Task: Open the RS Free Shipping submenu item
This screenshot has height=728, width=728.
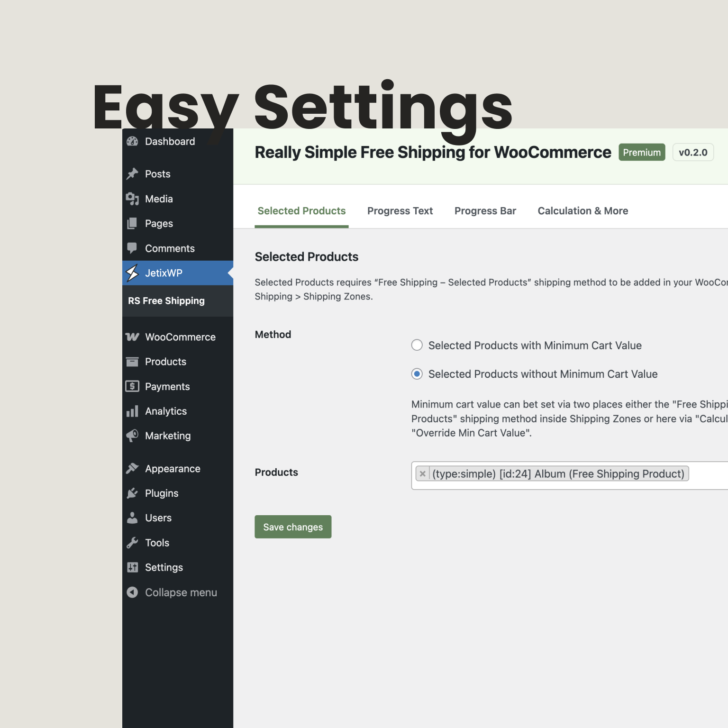Action: (166, 300)
